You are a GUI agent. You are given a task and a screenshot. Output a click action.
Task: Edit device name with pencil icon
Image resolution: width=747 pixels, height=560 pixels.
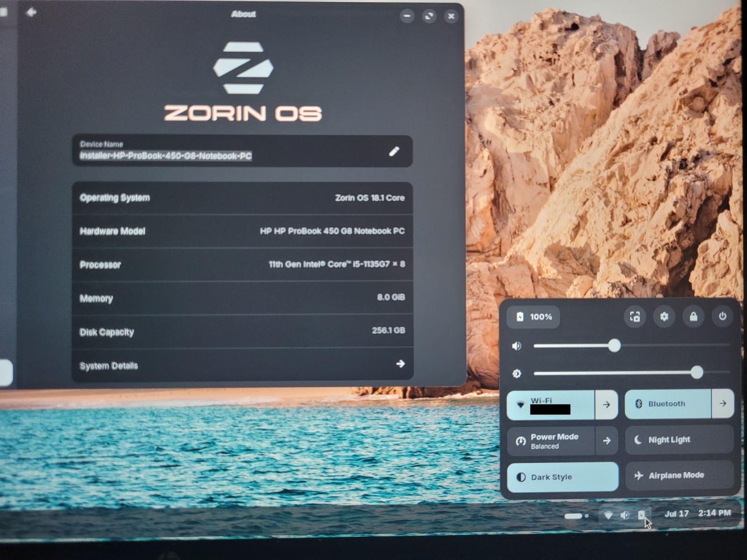394,151
